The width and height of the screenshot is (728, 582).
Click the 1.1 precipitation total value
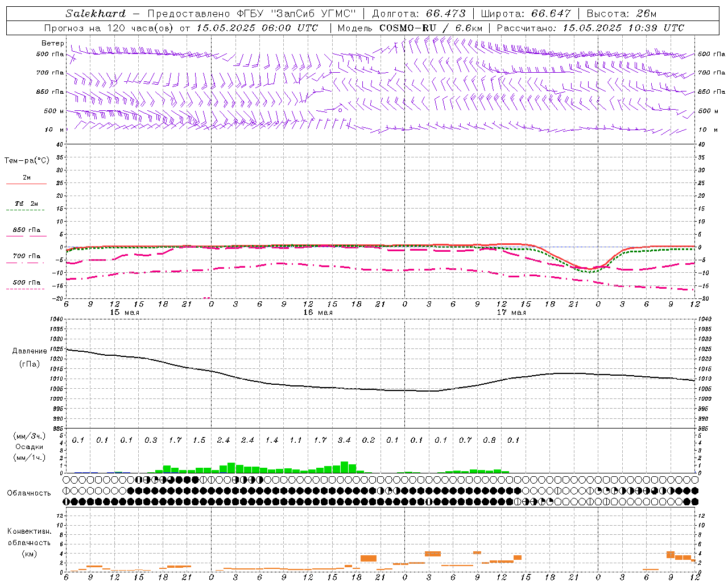pos(296,440)
